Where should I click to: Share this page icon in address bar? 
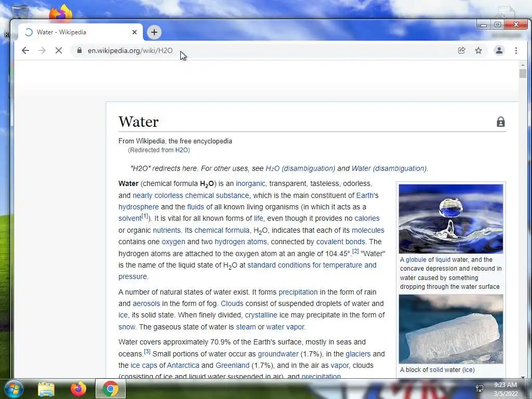tap(461, 50)
